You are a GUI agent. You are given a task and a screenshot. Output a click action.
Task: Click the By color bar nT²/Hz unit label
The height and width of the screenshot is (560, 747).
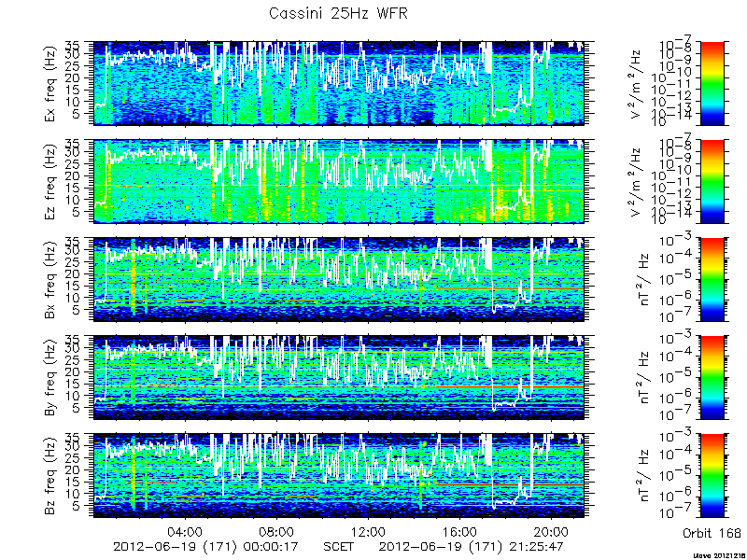pyautogui.click(x=643, y=378)
